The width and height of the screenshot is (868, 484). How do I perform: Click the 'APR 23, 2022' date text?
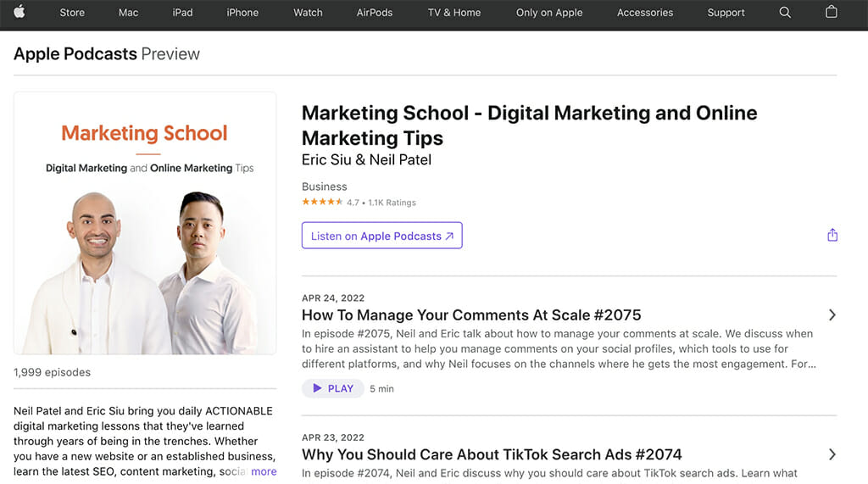(x=333, y=437)
